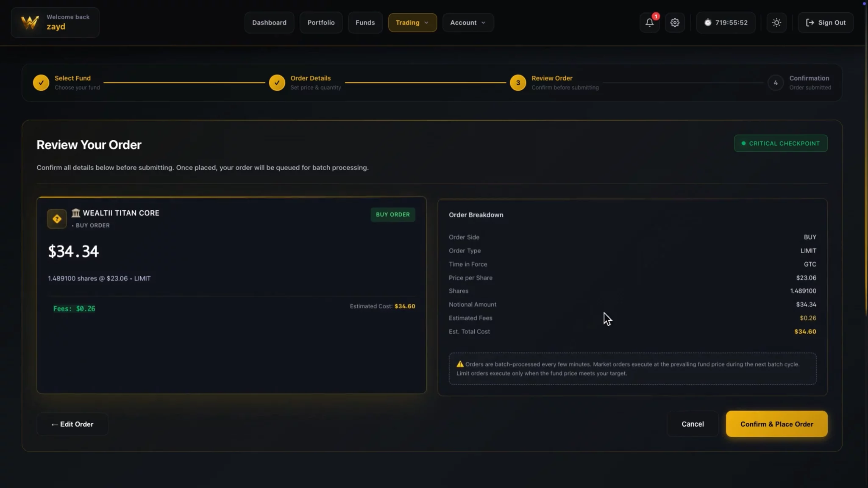Open the notifications bell
Viewport: 868px width, 488px height.
tap(649, 22)
